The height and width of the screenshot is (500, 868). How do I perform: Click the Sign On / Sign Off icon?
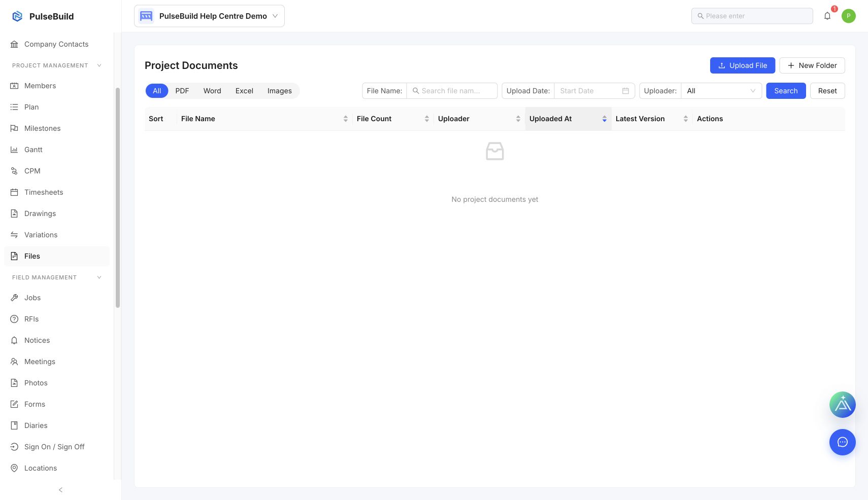point(14,447)
